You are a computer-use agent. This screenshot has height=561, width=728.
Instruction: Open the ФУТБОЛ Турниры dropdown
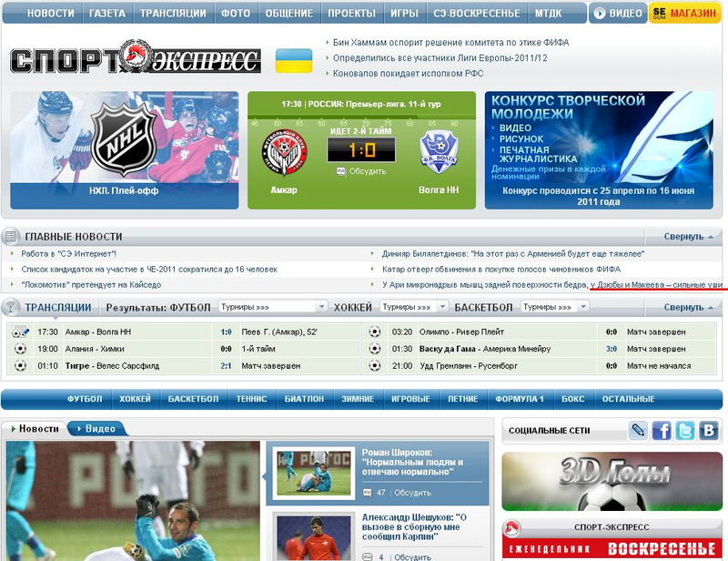point(272,307)
